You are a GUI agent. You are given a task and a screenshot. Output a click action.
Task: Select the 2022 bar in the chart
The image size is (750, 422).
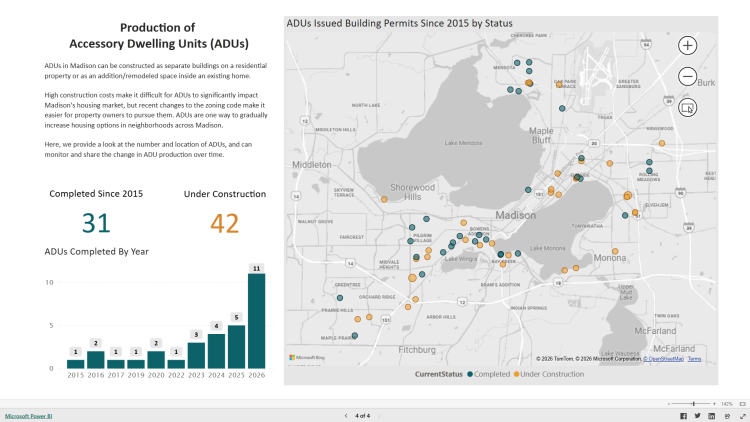pyautogui.click(x=176, y=364)
